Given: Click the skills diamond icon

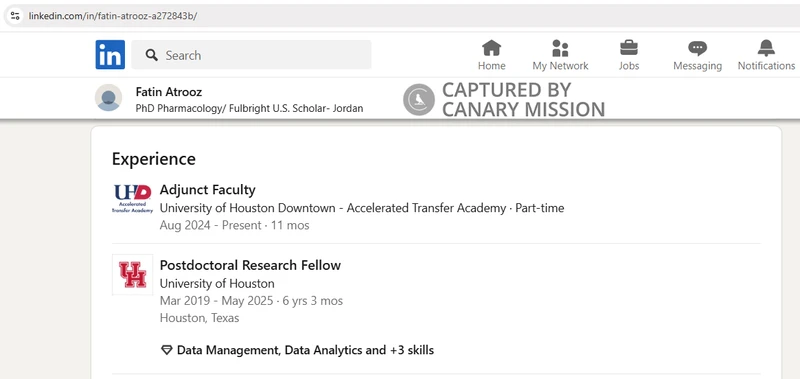Looking at the screenshot, I should [x=166, y=350].
